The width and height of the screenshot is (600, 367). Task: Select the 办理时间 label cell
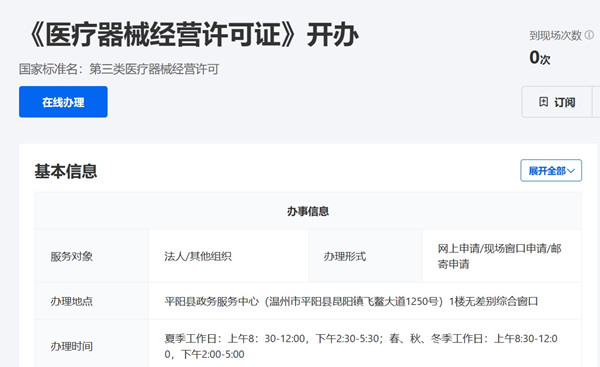[x=92, y=346]
